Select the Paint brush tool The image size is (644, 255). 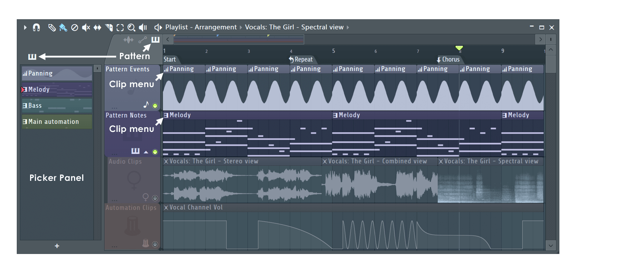point(63,27)
